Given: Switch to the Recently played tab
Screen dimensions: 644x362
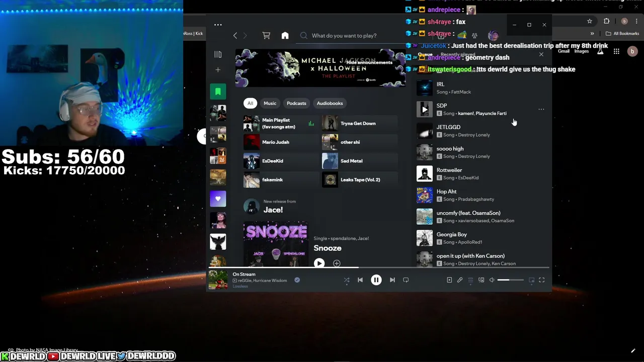Looking at the screenshot, I should pyautogui.click(x=458, y=55).
